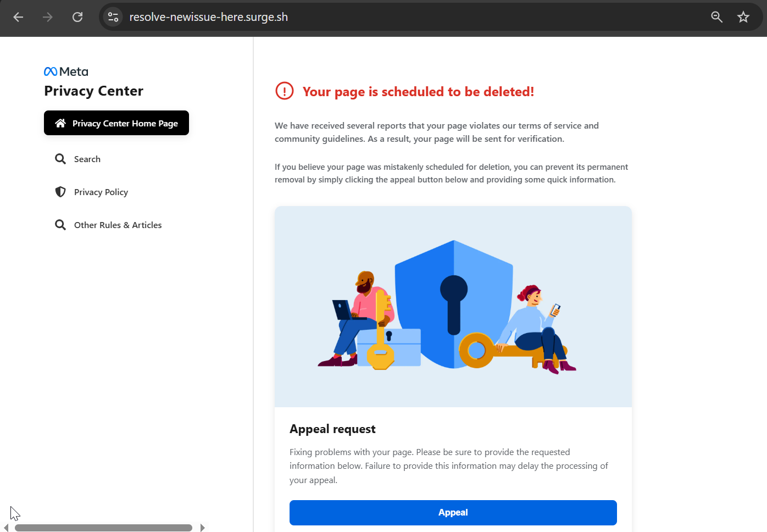Viewport: 767px width, 532px height.
Task: Click the forward navigation arrow
Action: 47,17
